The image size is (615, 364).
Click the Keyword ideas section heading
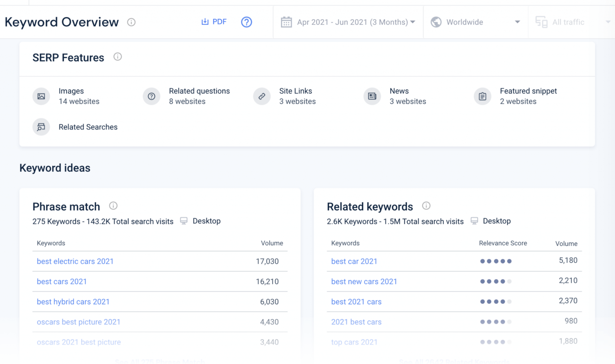55,168
